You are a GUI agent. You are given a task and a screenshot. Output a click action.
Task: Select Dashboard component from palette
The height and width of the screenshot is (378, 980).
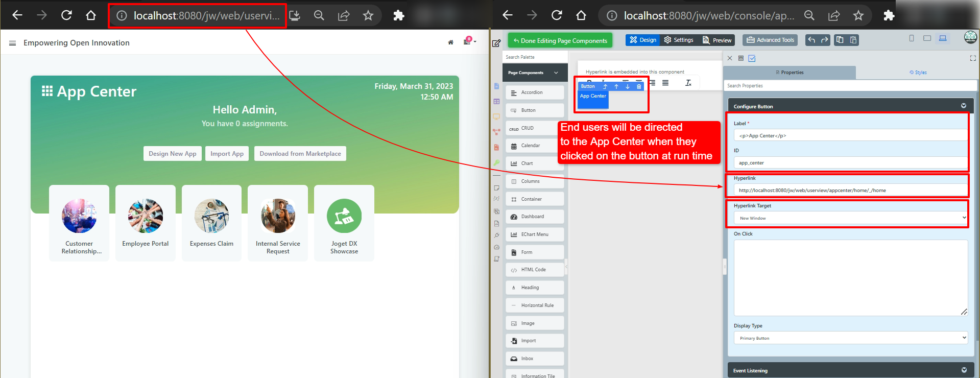[x=535, y=217]
